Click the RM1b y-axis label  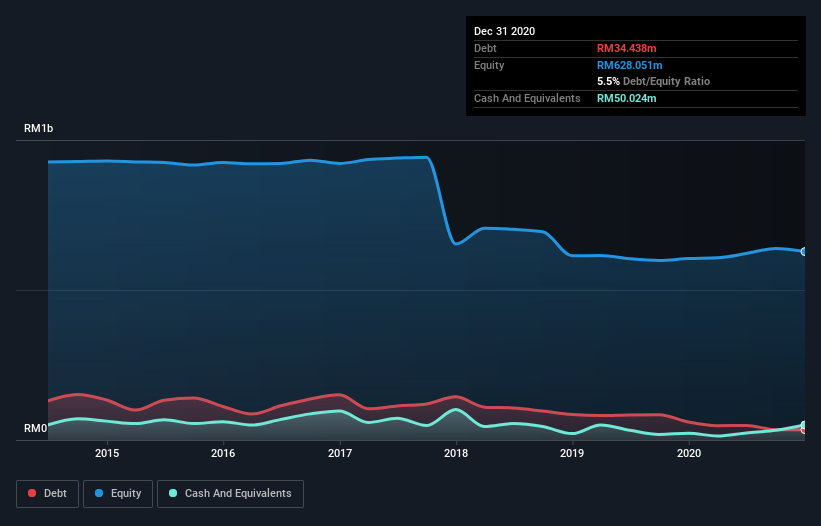click(x=38, y=128)
